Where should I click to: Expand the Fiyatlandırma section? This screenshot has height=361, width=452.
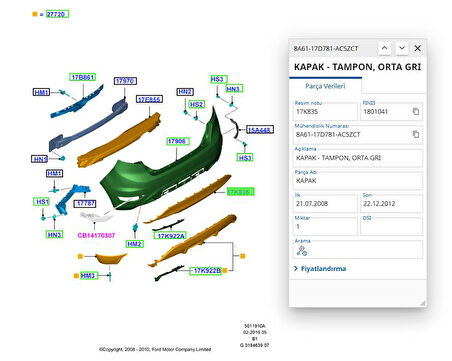pyautogui.click(x=320, y=269)
